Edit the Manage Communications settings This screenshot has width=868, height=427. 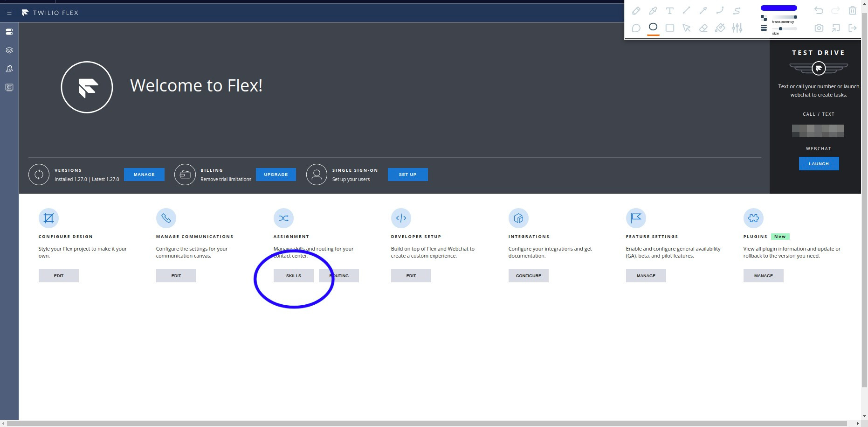tap(176, 276)
